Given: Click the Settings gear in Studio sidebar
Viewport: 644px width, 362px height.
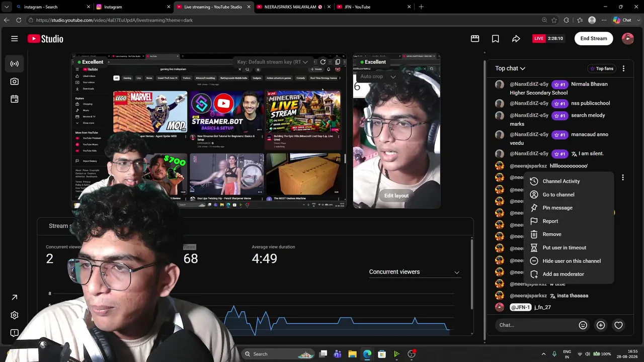Looking at the screenshot, I should coord(15,315).
